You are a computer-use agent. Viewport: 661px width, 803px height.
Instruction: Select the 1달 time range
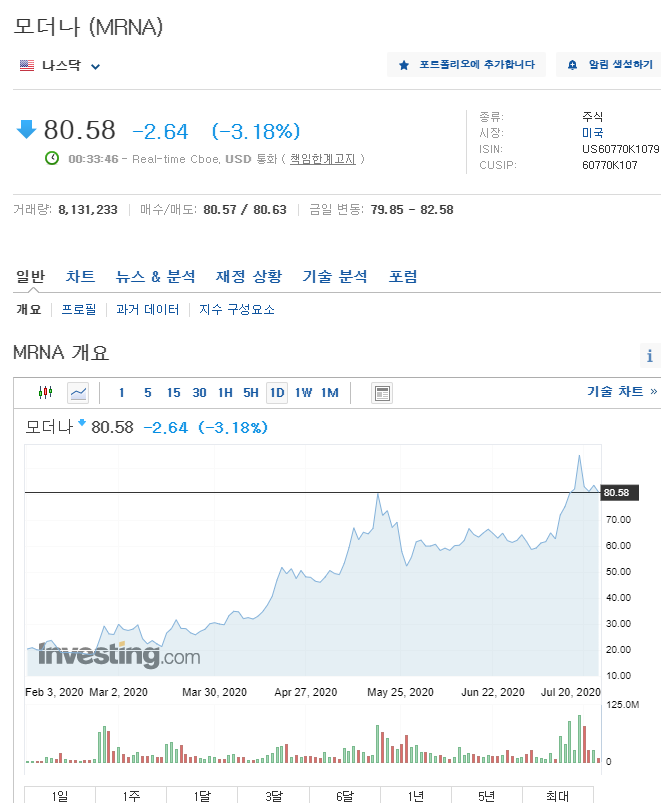202,795
